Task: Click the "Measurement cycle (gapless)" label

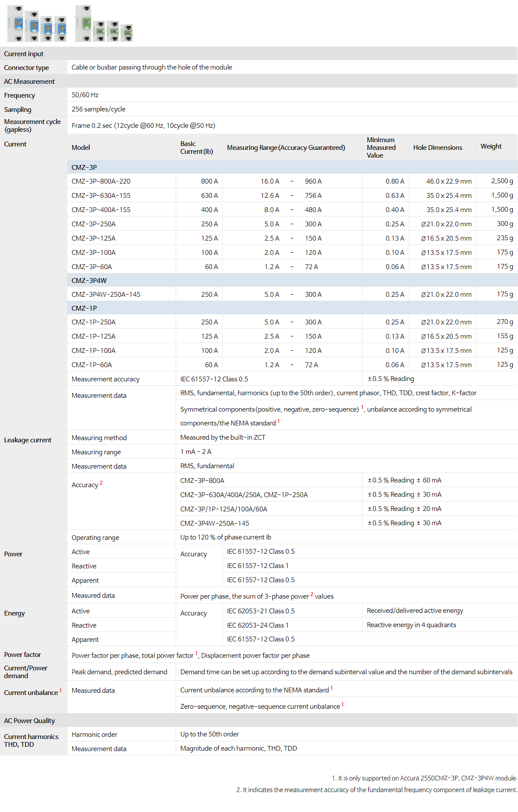Action: point(32,126)
